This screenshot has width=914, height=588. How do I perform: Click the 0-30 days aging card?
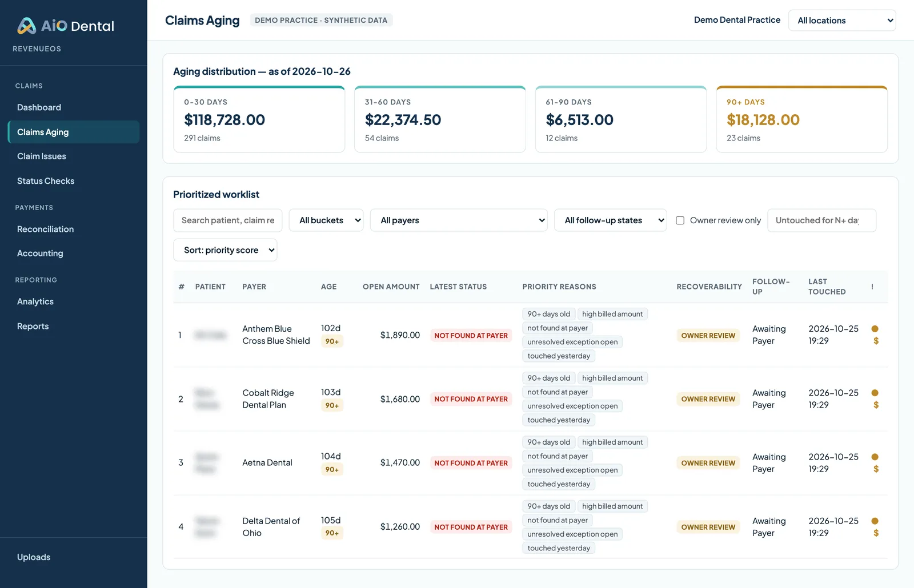pyautogui.click(x=259, y=119)
